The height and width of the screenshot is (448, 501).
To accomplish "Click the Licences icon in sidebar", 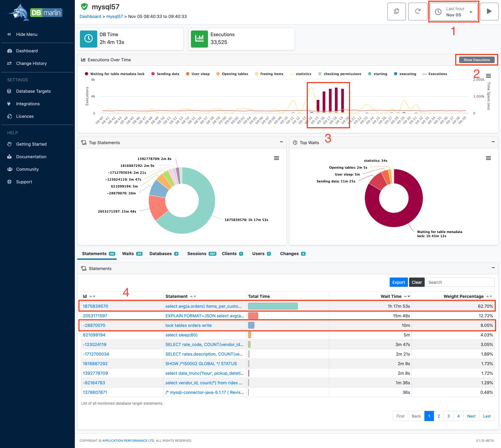I will coord(10,116).
